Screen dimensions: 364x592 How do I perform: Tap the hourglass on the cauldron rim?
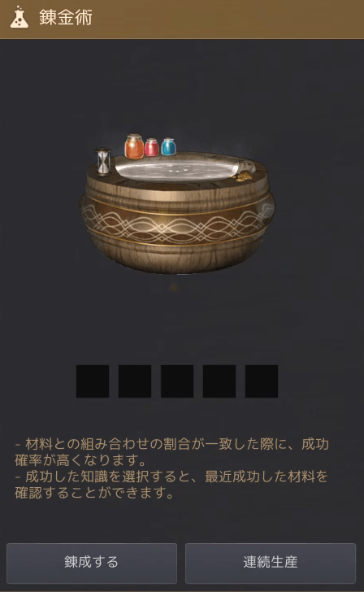103,162
